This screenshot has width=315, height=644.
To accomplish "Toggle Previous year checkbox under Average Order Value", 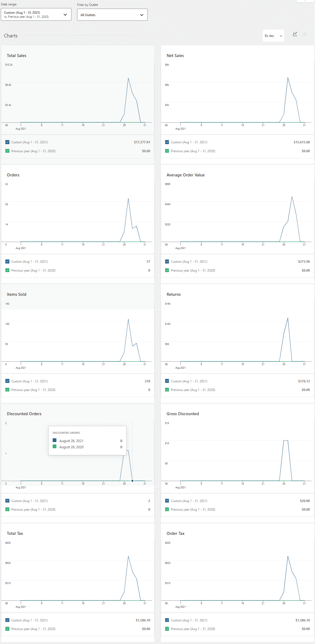I will tap(167, 270).
